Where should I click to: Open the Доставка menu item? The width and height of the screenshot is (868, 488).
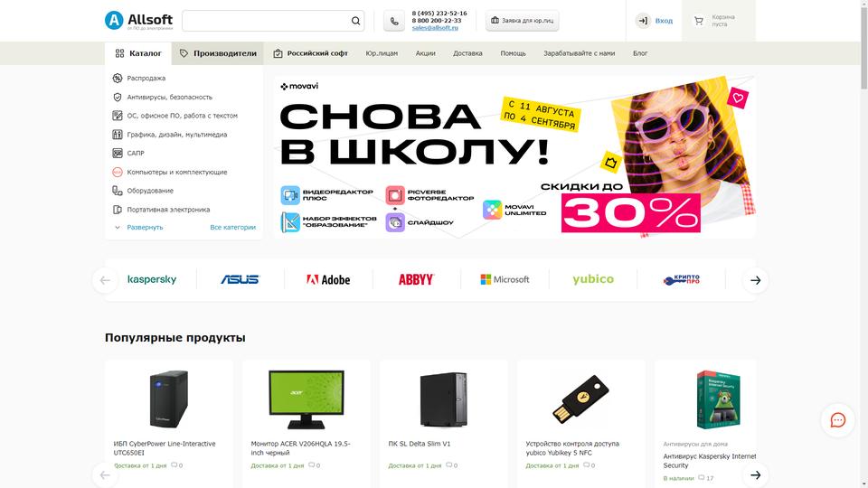click(467, 53)
